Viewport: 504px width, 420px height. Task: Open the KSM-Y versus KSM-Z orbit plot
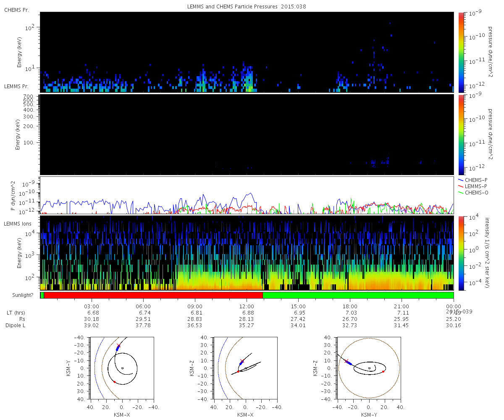tap(369, 368)
